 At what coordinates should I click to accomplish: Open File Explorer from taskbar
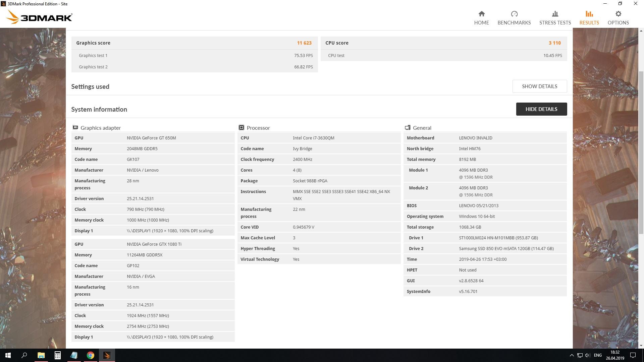pos(41,355)
